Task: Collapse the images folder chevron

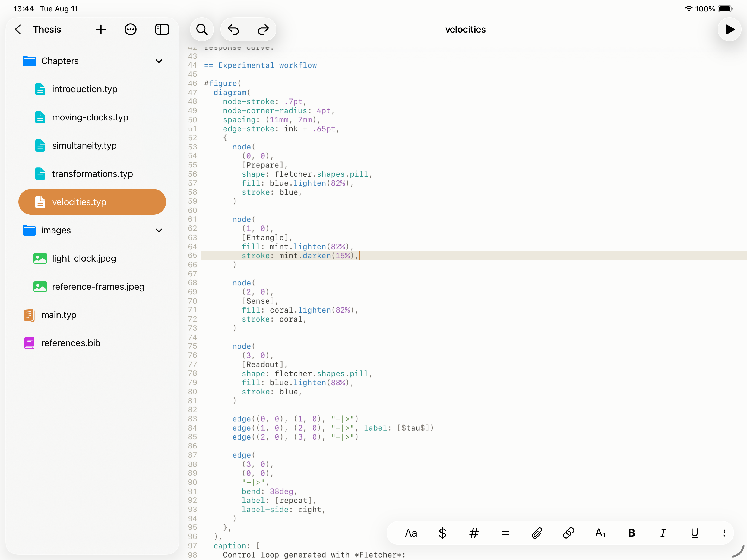Action: pyautogui.click(x=159, y=230)
